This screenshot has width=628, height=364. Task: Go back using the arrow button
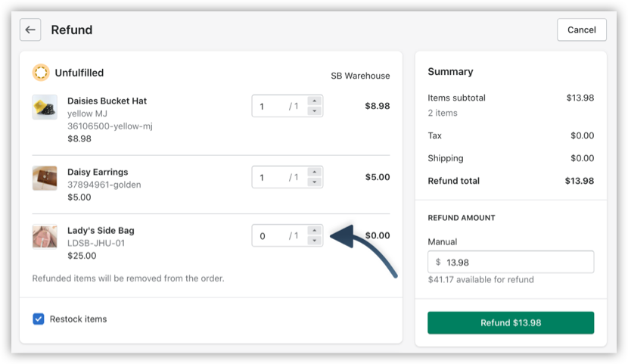pos(30,30)
